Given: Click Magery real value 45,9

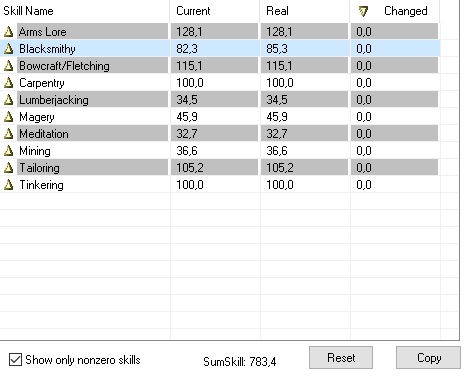Looking at the screenshot, I should (x=277, y=117).
